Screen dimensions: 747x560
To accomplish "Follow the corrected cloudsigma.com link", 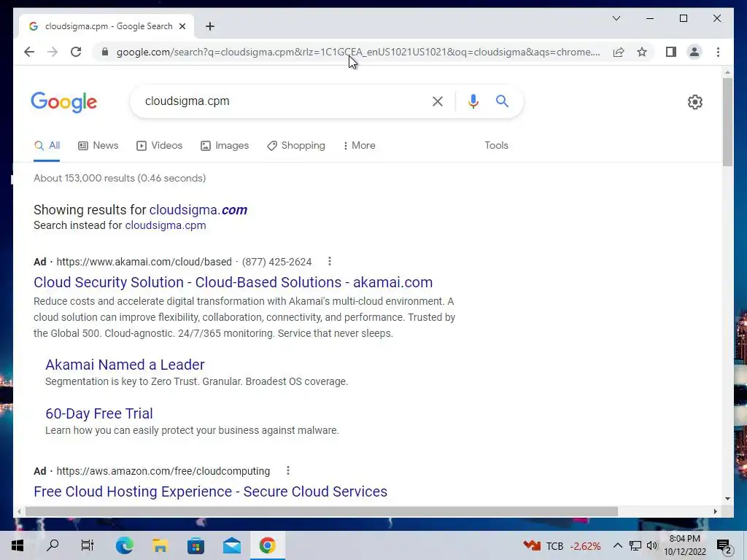I will point(198,210).
